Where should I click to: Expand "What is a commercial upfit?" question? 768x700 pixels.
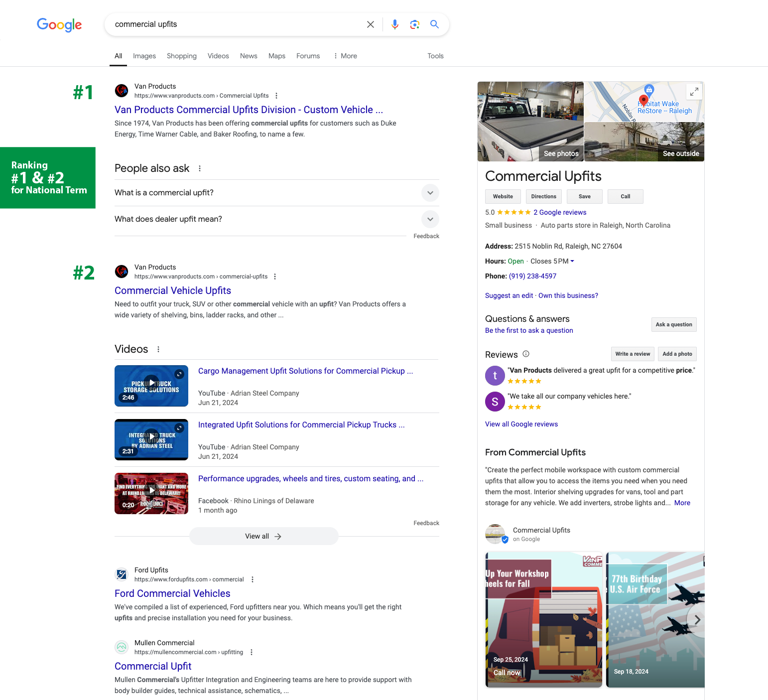[430, 193]
